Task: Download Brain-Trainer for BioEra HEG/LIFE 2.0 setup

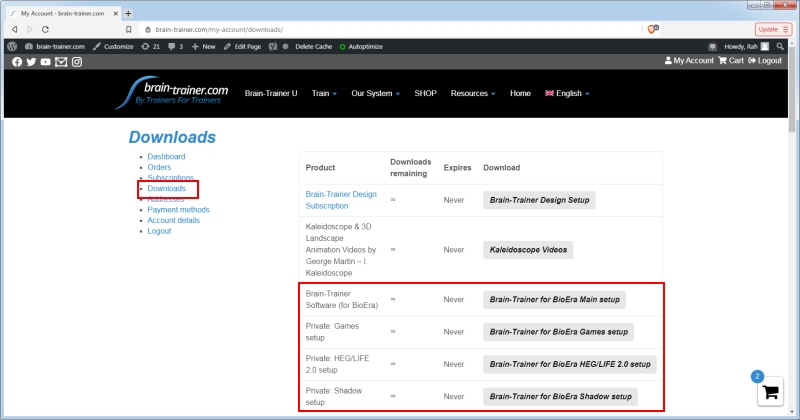Action: pos(570,364)
